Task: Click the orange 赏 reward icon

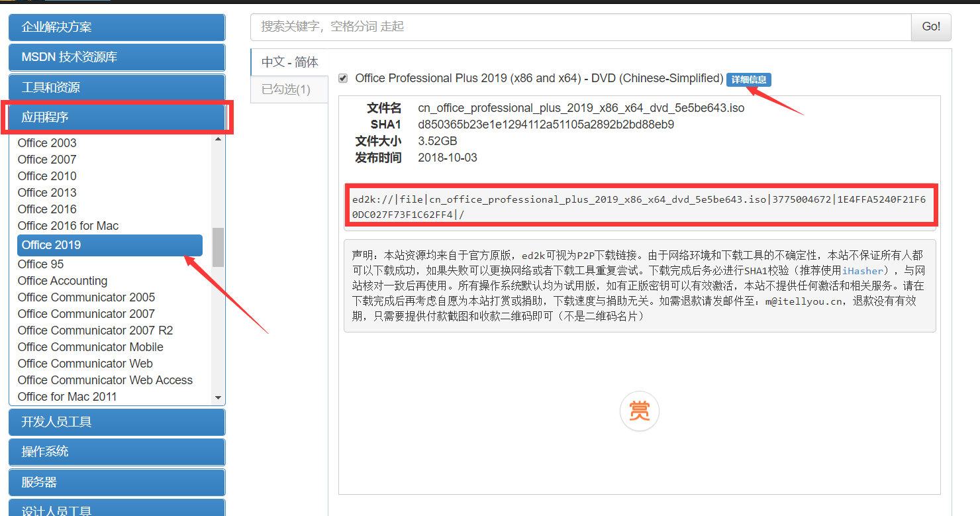Action: 639,411
